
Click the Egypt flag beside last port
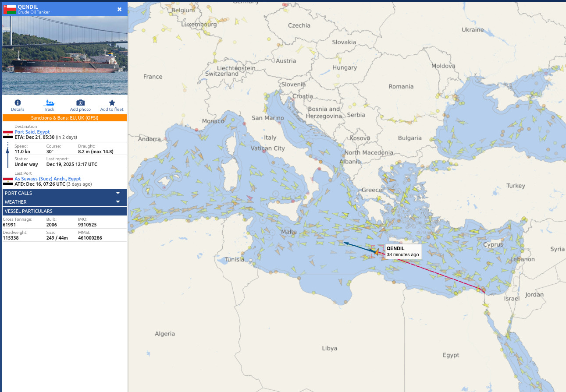(x=8, y=181)
